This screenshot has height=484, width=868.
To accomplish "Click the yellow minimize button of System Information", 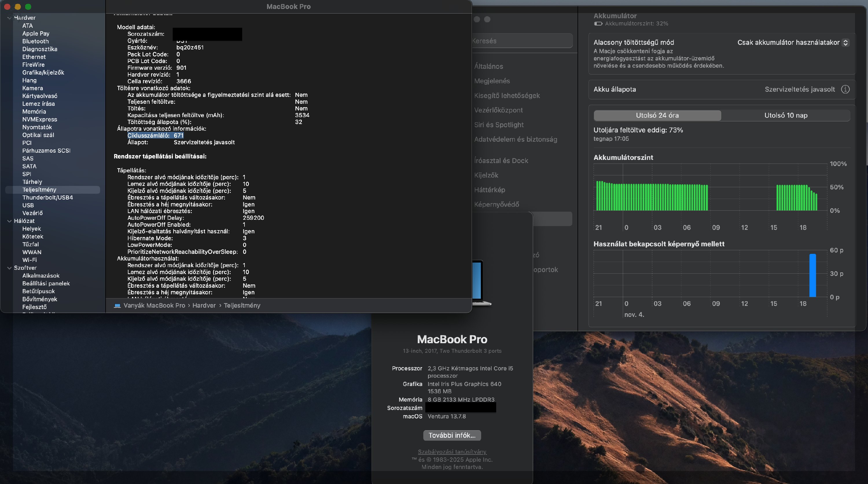I will (18, 7).
